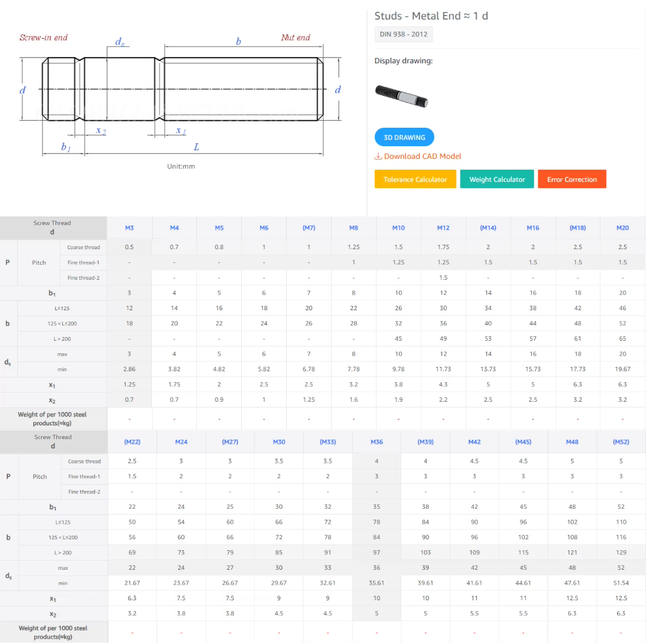Select the M42 thread column header
Viewport: 646px width, 644px height.
point(474,442)
